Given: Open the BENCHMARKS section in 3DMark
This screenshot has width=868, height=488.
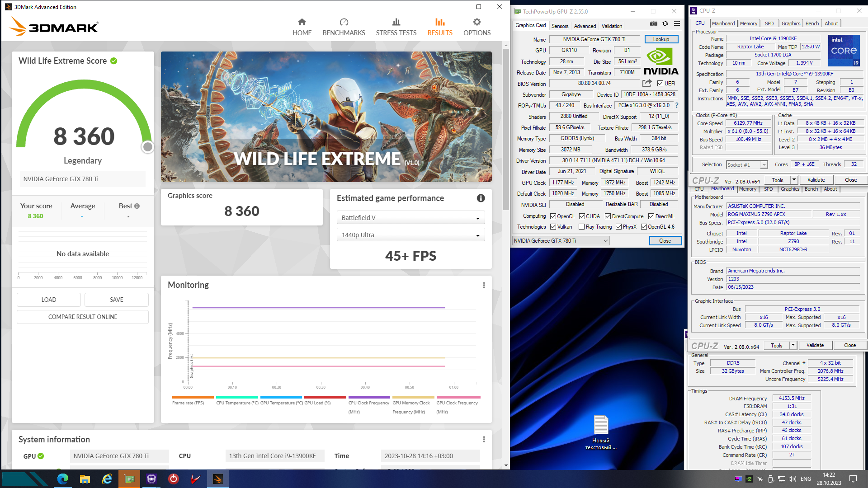Looking at the screenshot, I should click(344, 27).
